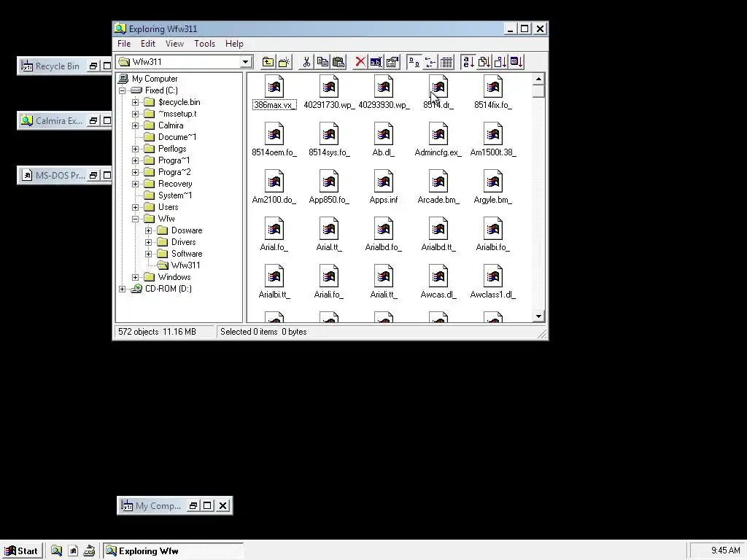The width and height of the screenshot is (747, 560).
Task: Collapse the Fixed (C:) drive node
Action: pos(122,90)
